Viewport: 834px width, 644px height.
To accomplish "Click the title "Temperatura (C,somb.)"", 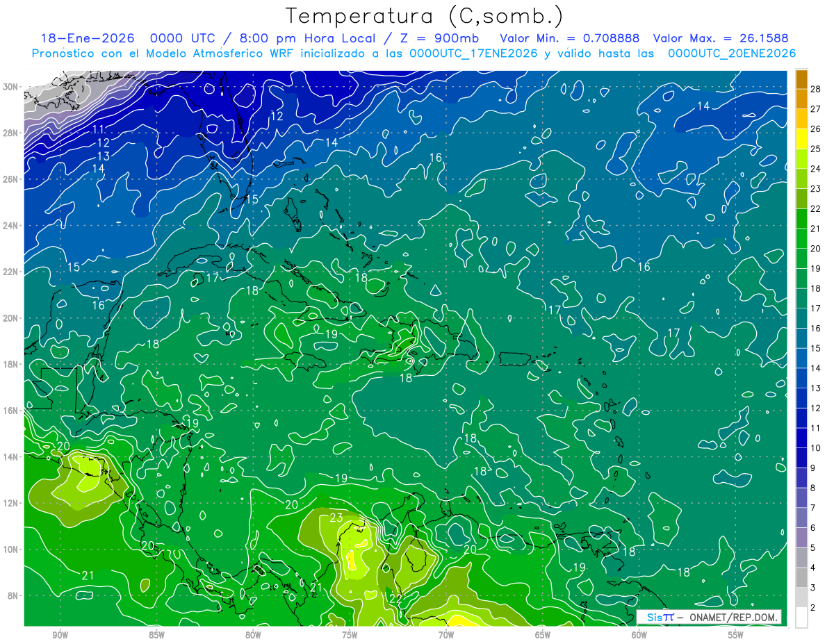I will point(425,16).
